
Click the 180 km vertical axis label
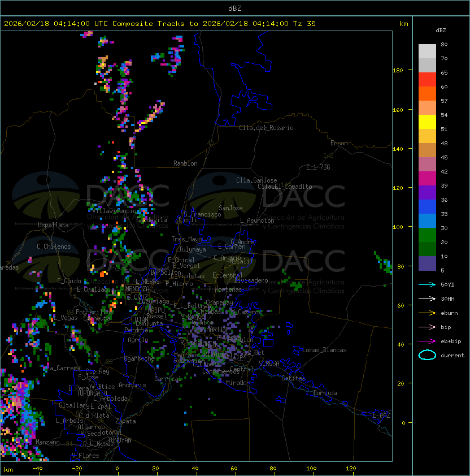(398, 71)
